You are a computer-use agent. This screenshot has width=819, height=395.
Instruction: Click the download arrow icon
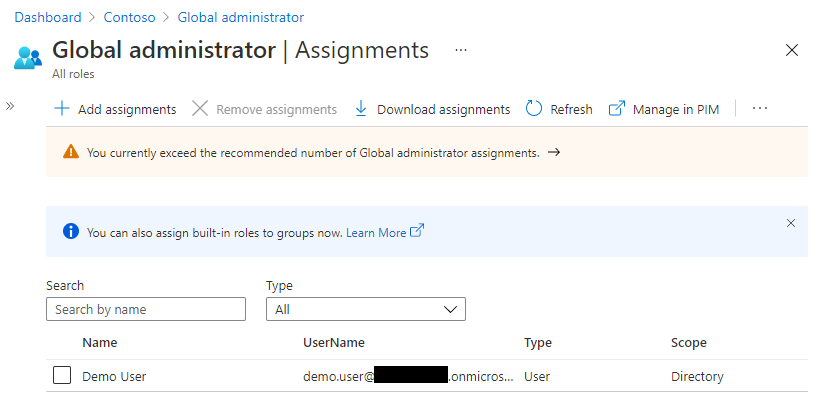tap(360, 109)
